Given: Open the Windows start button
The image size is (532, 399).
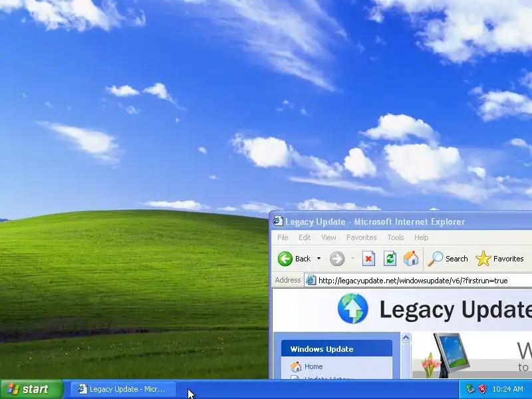Looking at the screenshot, I should tap(32, 389).
